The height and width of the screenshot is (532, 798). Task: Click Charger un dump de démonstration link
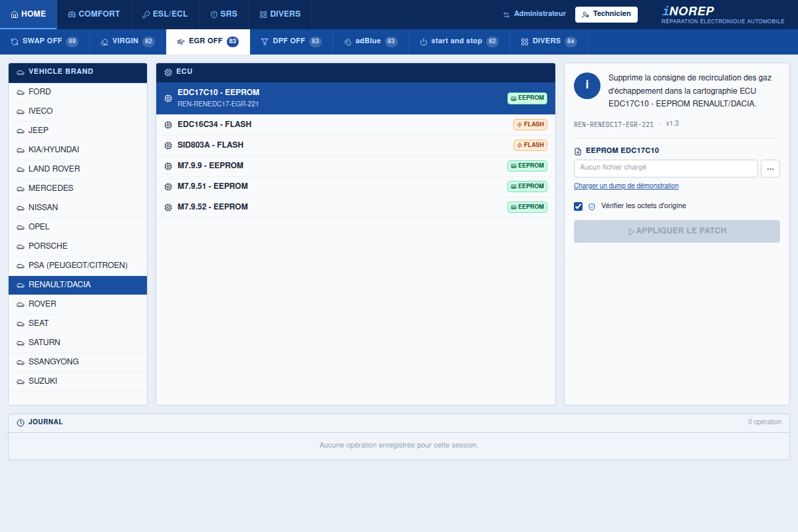click(x=626, y=186)
